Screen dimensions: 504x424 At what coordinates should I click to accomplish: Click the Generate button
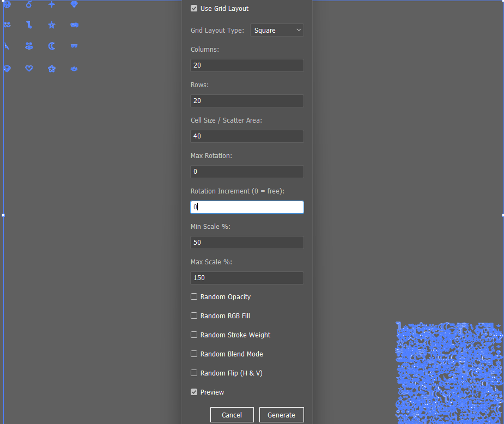(281, 415)
